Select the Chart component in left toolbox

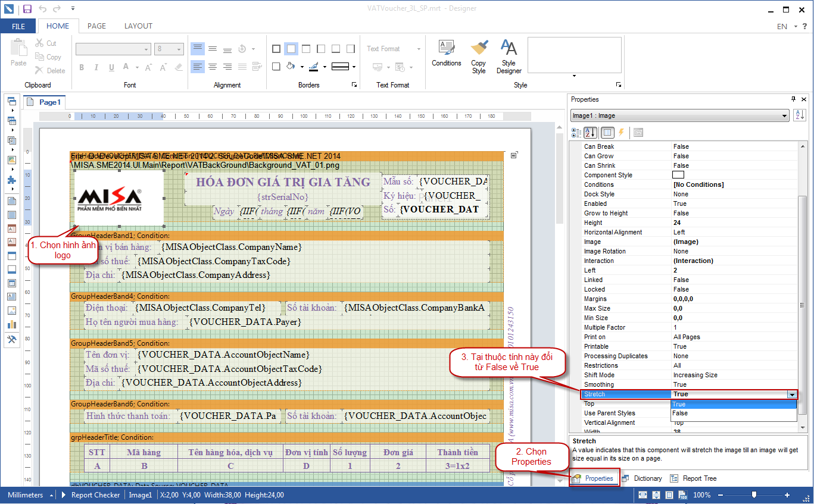[11, 324]
